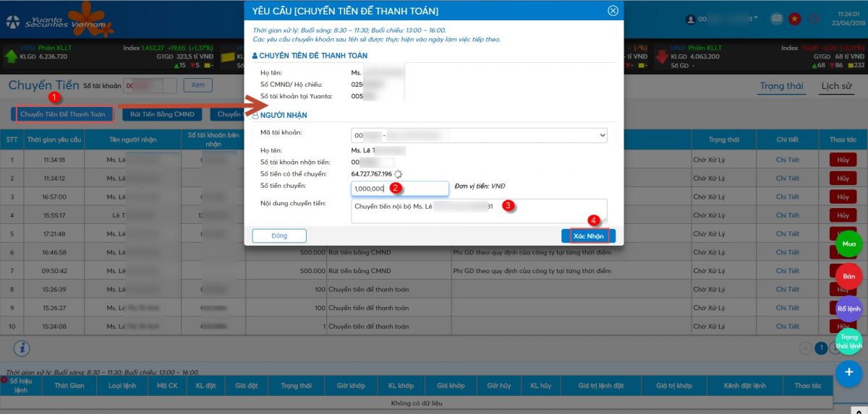Click the refresh icon beside transferable amount
Image resolution: width=868 pixels, height=414 pixels.
(x=398, y=174)
